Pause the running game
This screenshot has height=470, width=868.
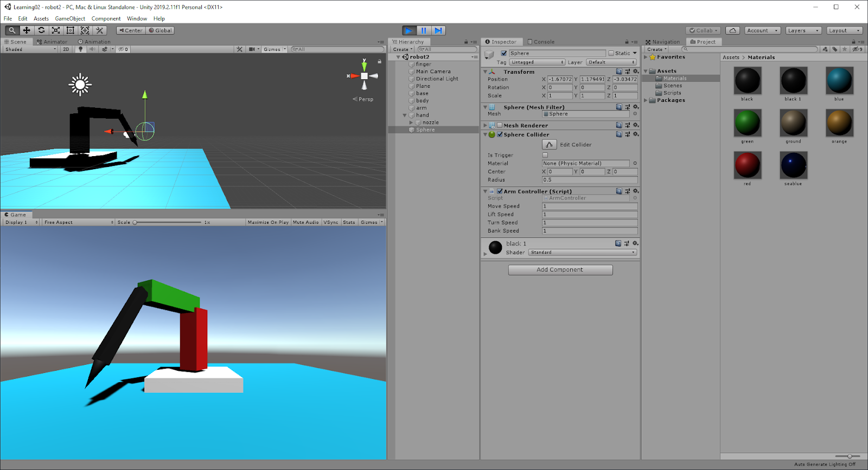pyautogui.click(x=424, y=30)
